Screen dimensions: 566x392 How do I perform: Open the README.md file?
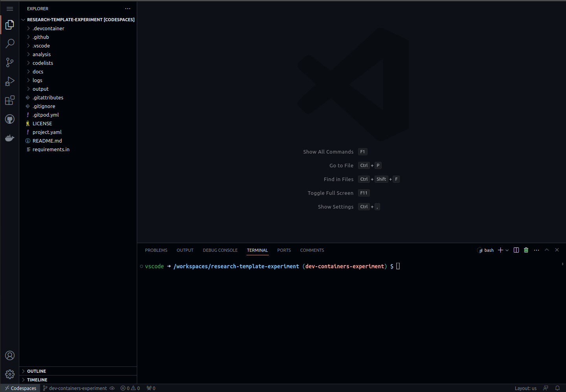pos(78,141)
